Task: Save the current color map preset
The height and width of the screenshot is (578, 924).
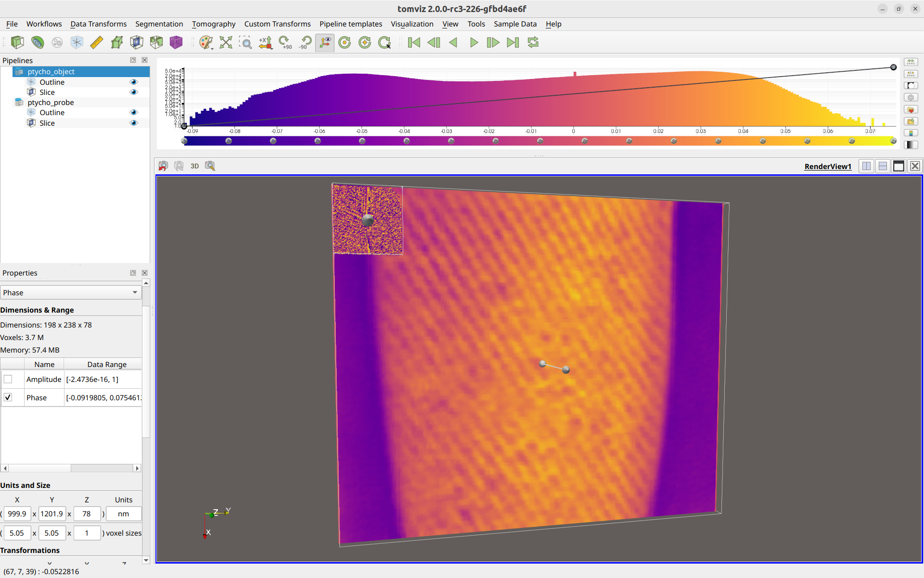Action: tap(911, 121)
